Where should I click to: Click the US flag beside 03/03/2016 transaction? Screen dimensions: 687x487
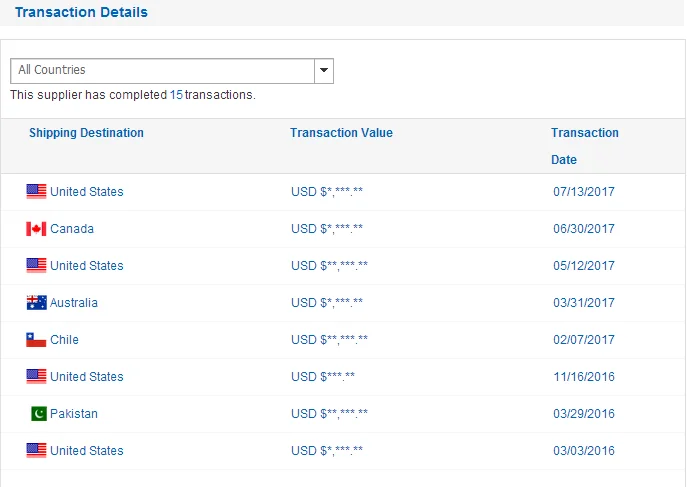[x=36, y=451]
